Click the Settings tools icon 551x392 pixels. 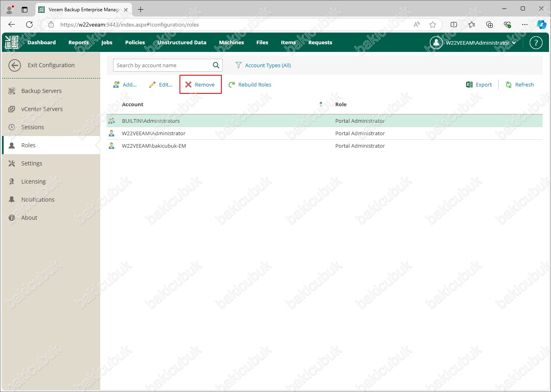(x=12, y=163)
